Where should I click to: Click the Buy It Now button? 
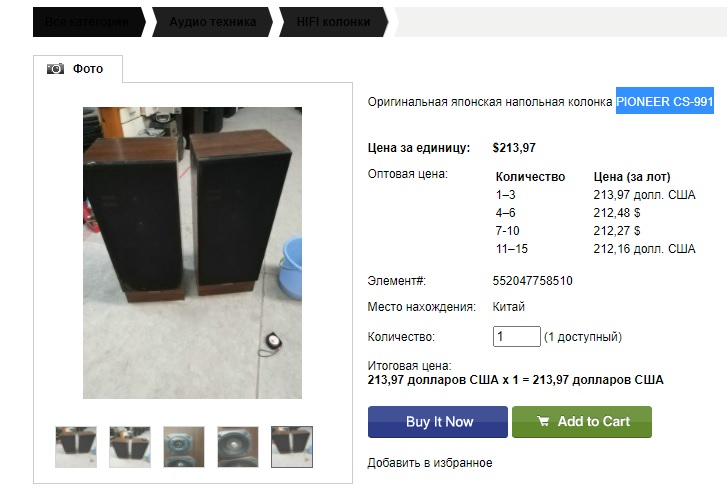(x=438, y=422)
